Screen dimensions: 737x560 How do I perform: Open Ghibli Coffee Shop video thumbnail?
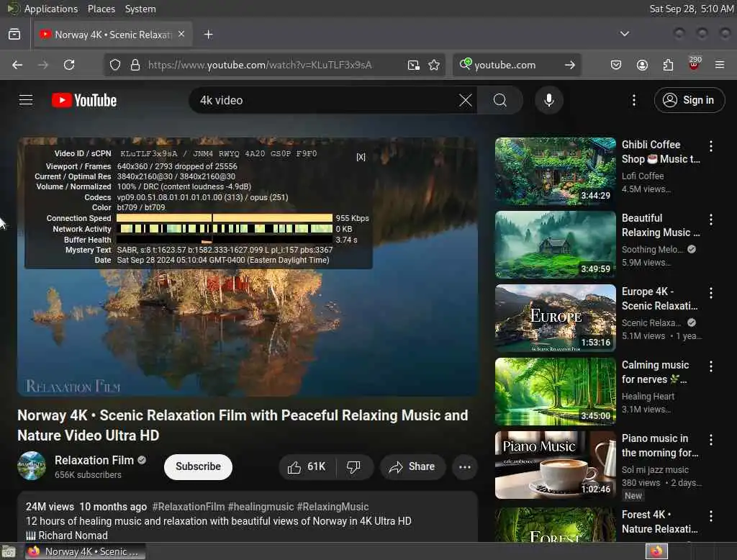tap(555, 171)
